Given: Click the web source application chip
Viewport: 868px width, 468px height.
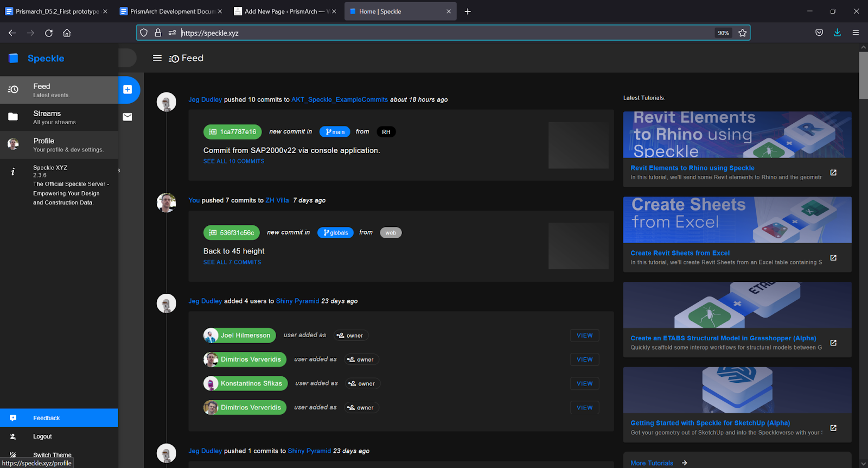Looking at the screenshot, I should point(391,233).
